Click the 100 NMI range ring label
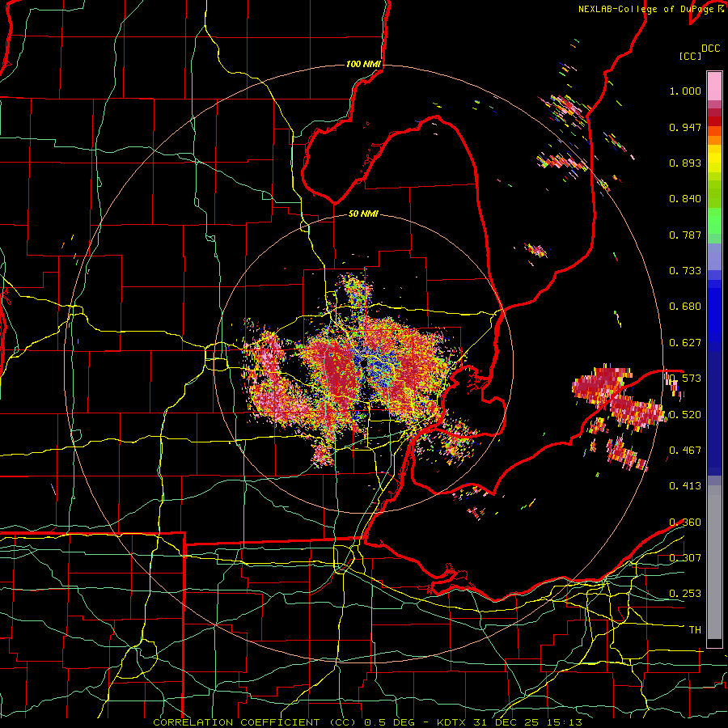728x728 pixels. pos(363,64)
